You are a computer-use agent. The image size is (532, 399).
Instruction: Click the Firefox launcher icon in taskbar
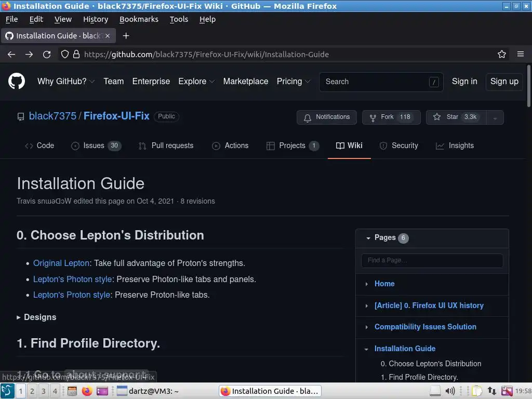pos(87,391)
